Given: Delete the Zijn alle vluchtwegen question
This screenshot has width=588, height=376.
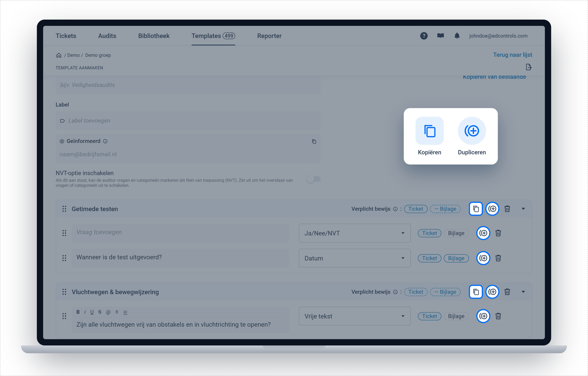Looking at the screenshot, I should pyautogui.click(x=498, y=316).
